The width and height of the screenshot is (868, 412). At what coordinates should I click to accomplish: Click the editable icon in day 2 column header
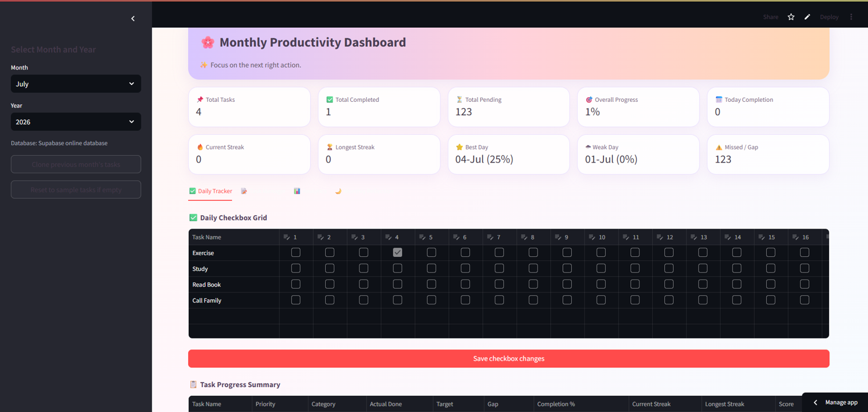point(321,237)
